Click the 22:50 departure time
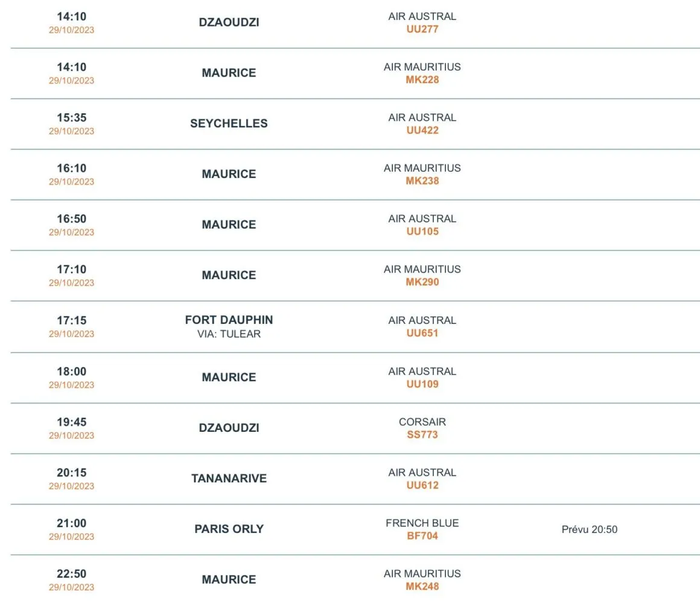 pyautogui.click(x=71, y=574)
